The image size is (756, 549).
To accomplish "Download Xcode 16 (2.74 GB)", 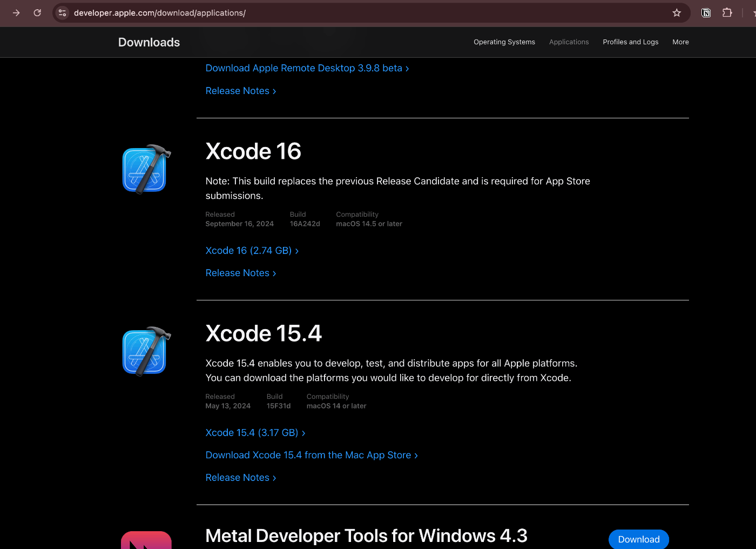I will pos(252,251).
